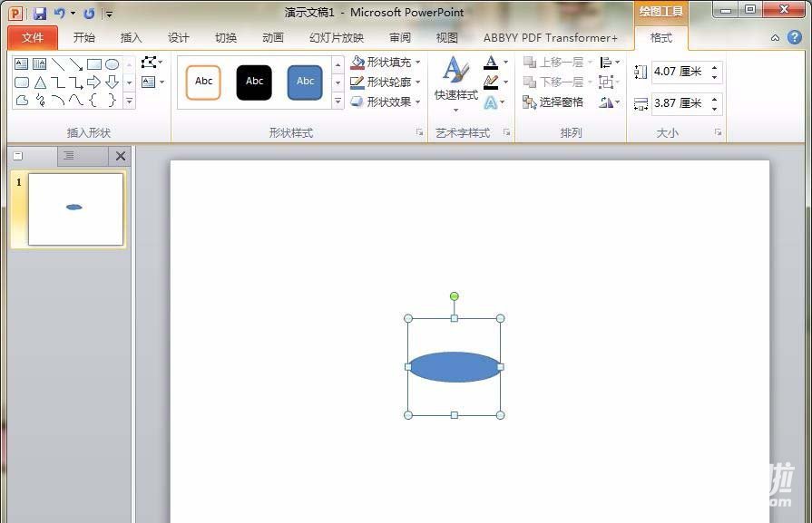Apply the black Abc shape style swatch

tap(254, 82)
